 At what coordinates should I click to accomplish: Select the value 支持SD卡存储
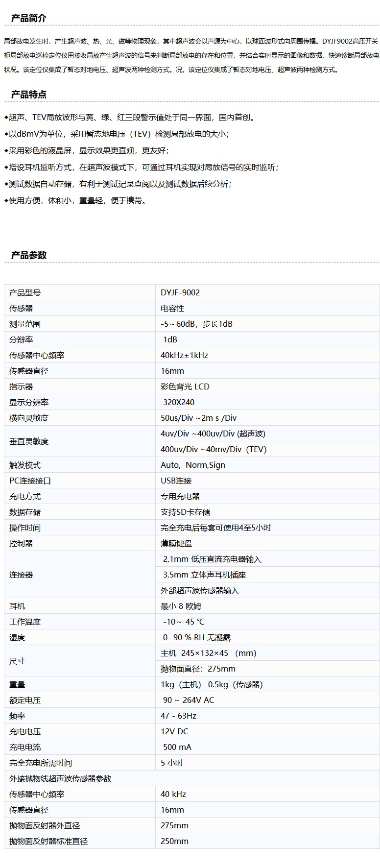click(185, 512)
